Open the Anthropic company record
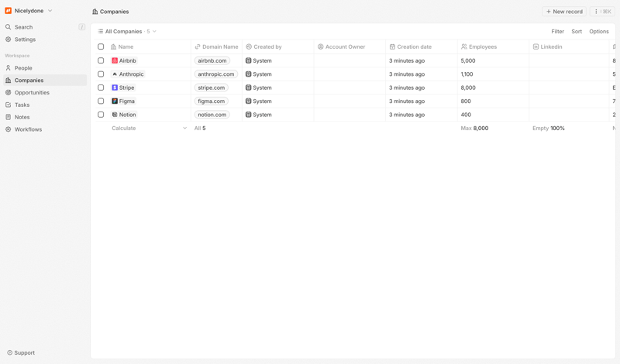 tap(128, 74)
